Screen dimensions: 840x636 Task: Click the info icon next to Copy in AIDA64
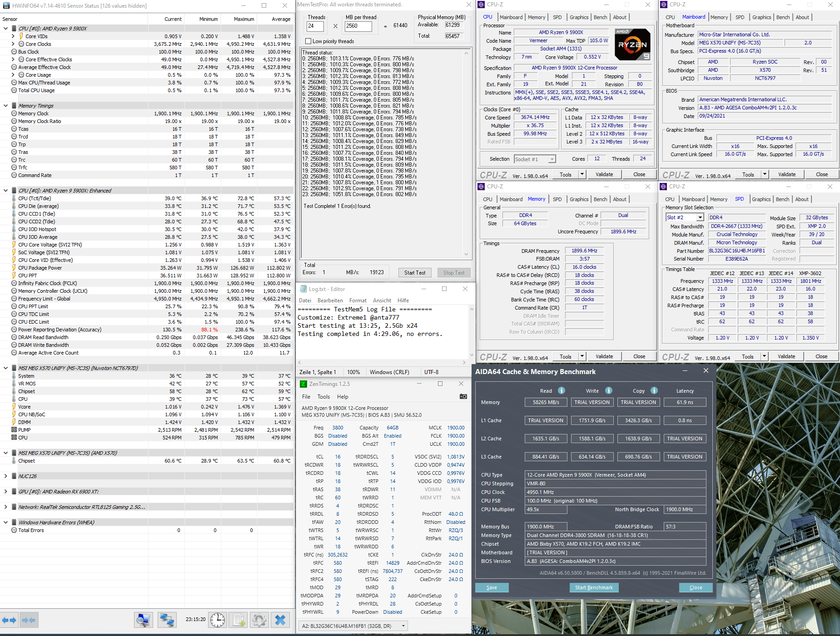(x=654, y=390)
